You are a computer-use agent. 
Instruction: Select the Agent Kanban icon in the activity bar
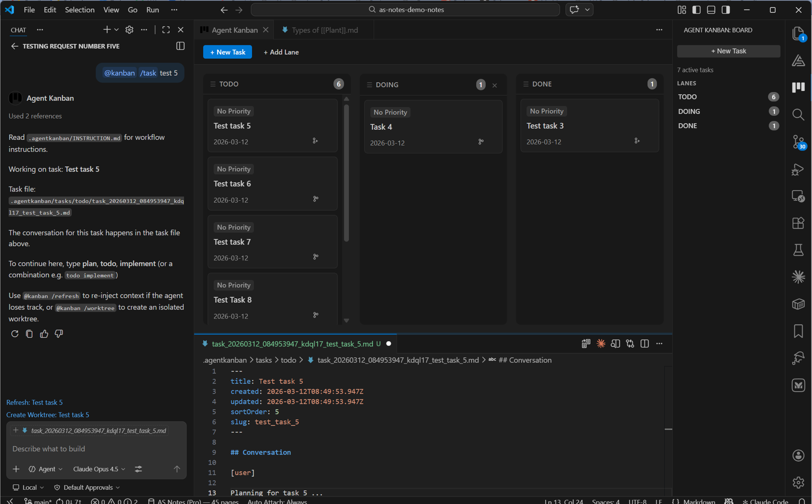point(798,87)
